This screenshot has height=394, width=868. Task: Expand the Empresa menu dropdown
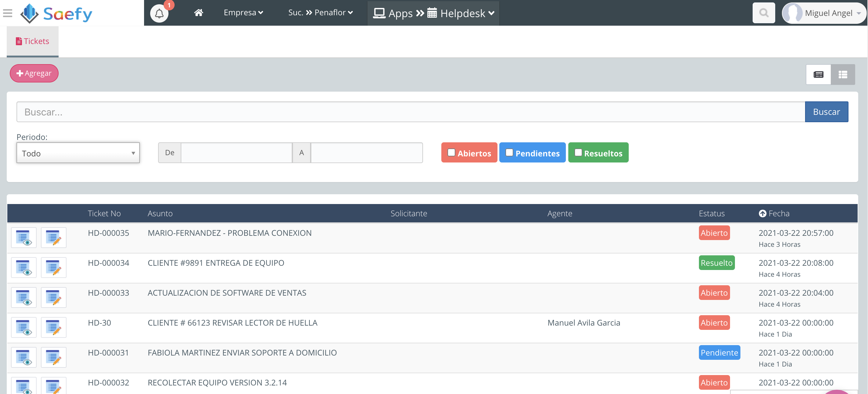(243, 13)
